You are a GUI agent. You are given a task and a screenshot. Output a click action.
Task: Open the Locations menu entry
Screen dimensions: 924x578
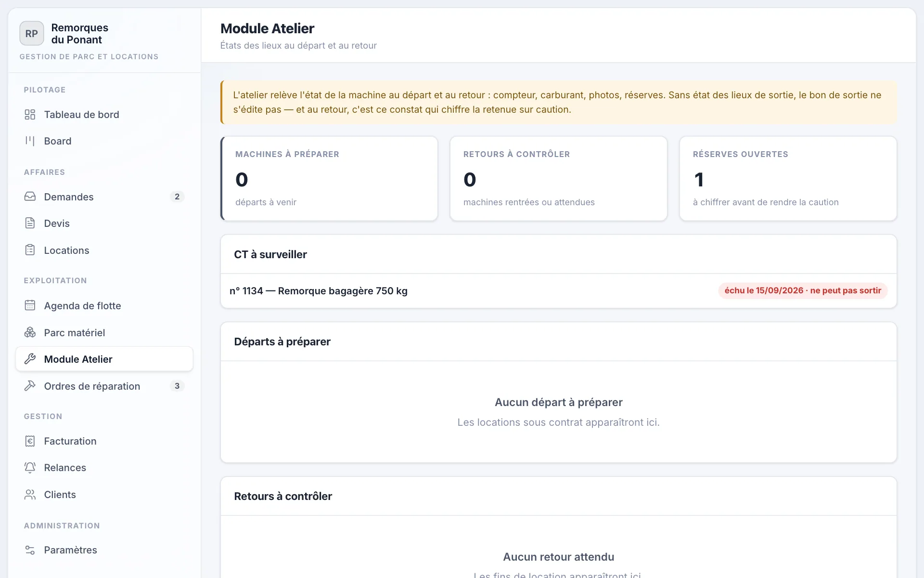(x=104, y=250)
